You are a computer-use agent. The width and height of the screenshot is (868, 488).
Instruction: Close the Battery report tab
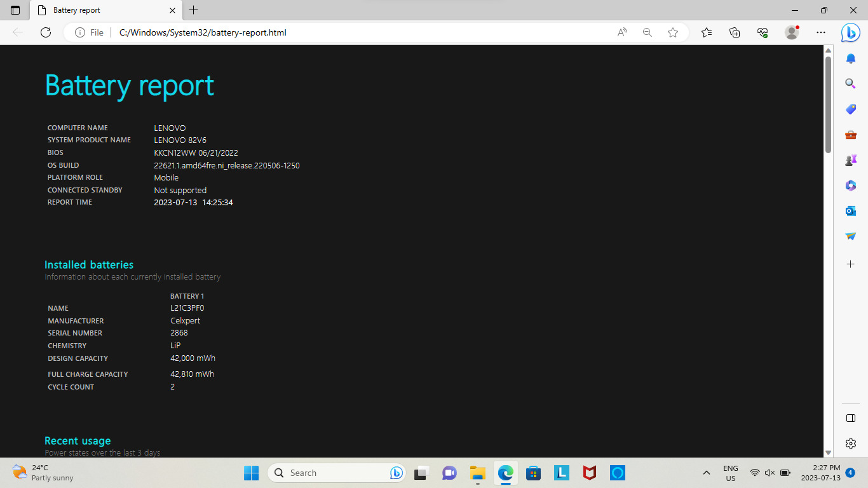pos(172,10)
